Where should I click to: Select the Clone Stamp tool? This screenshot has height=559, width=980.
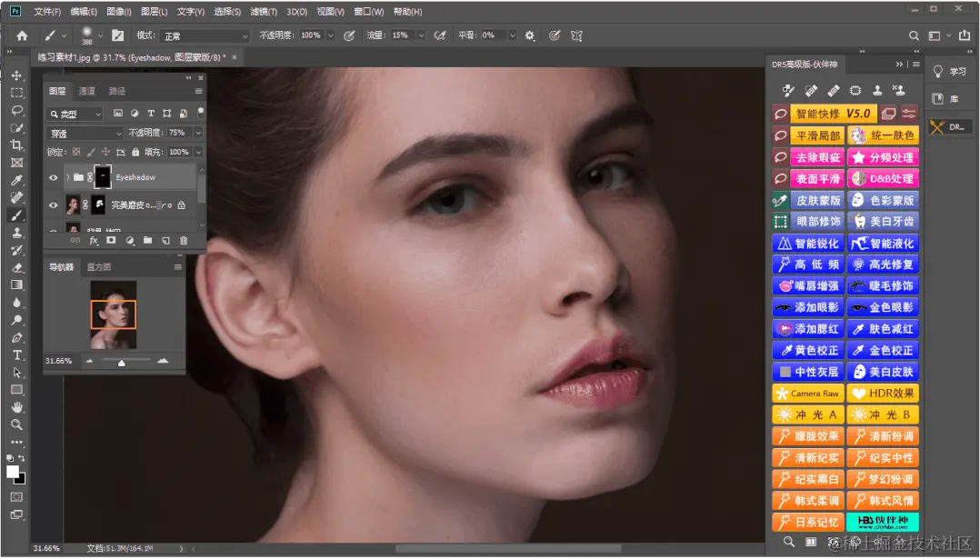tap(16, 233)
